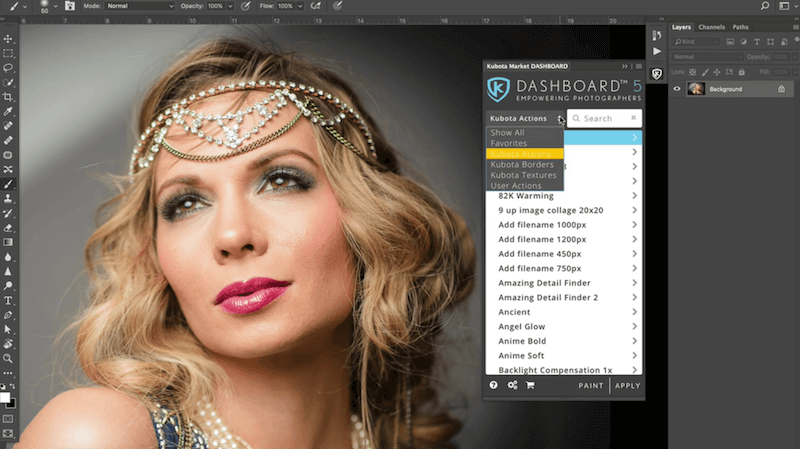Click the APPLY button
Image resolution: width=800 pixels, height=449 pixels.
(628, 386)
